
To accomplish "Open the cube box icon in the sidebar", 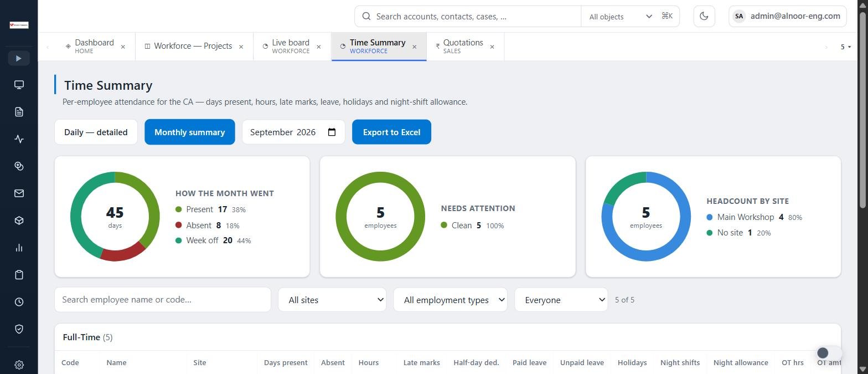I will pyautogui.click(x=19, y=221).
